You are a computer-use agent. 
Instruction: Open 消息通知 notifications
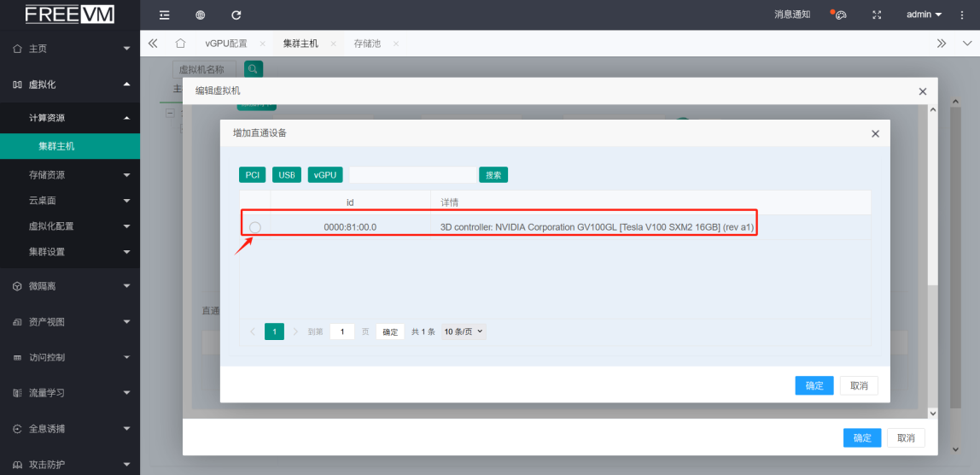point(792,15)
